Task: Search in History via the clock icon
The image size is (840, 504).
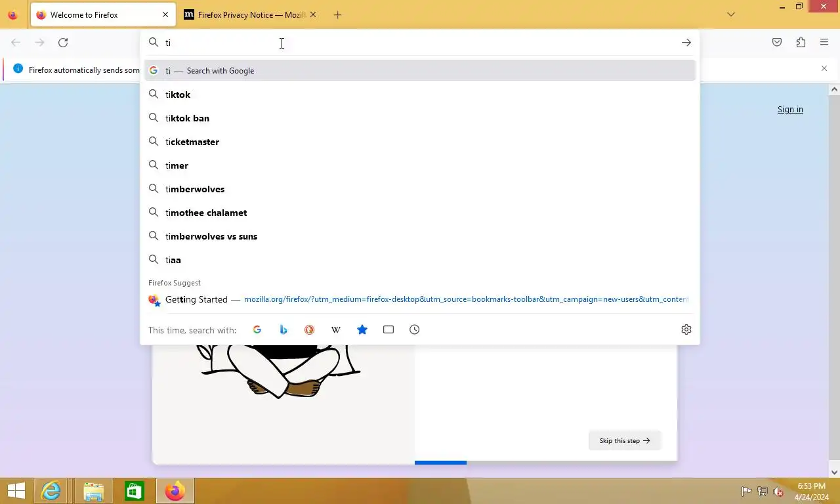Action: 415,329
